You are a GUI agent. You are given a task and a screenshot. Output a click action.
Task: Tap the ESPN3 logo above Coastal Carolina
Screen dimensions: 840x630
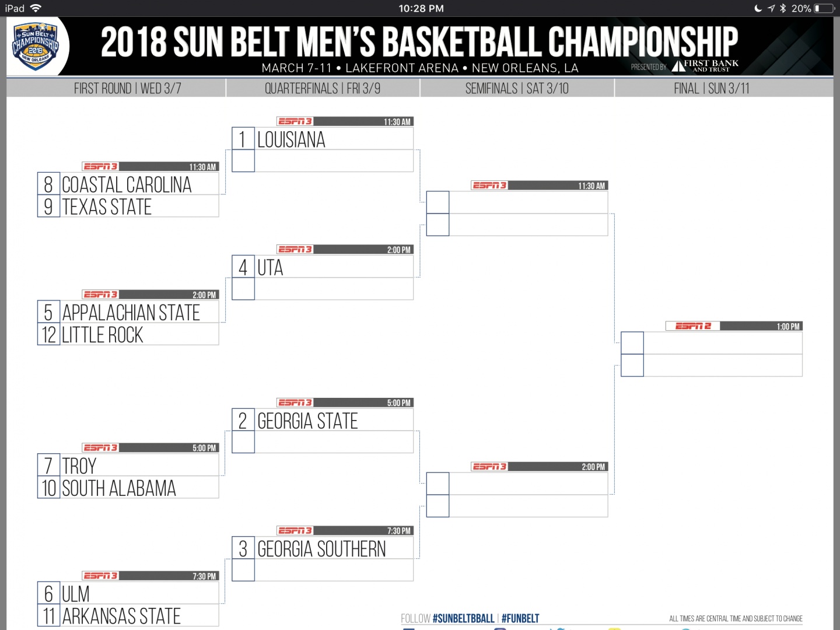coord(100,167)
